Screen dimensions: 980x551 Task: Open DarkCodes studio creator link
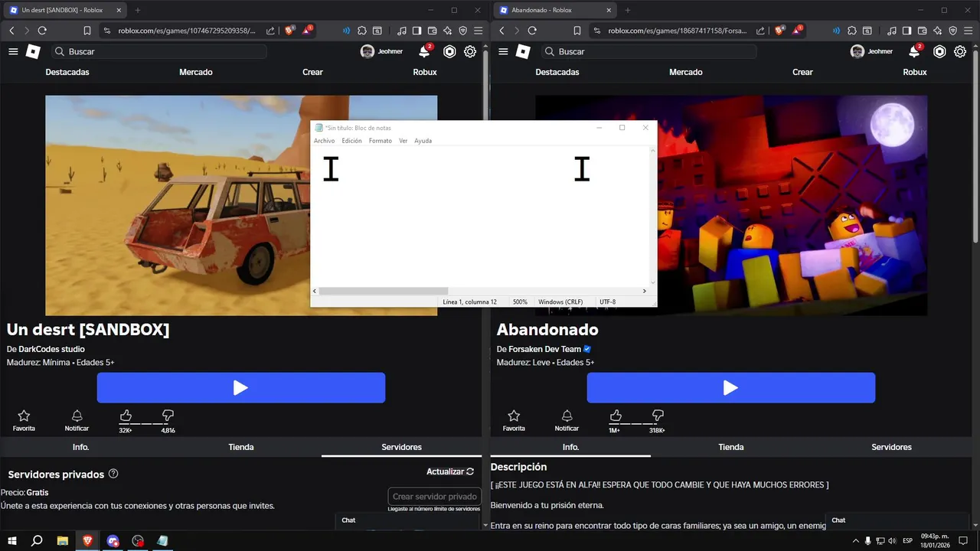[x=51, y=349]
